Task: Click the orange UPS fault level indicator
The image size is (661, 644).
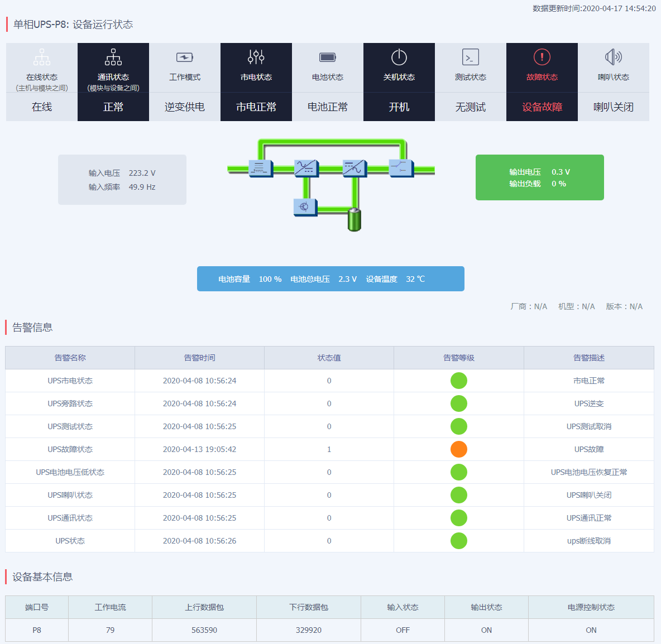Action: coord(459,449)
